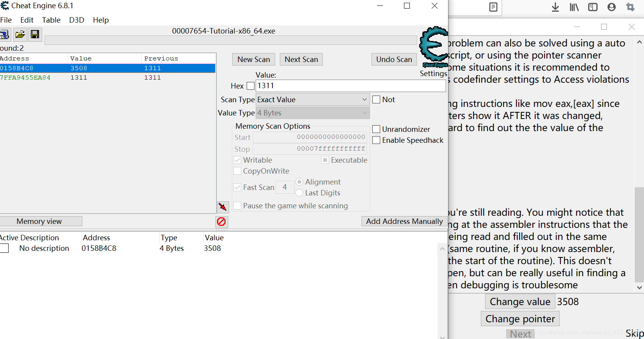The image size is (644, 339).
Task: Toggle the Writable checkbox
Action: pos(237,160)
